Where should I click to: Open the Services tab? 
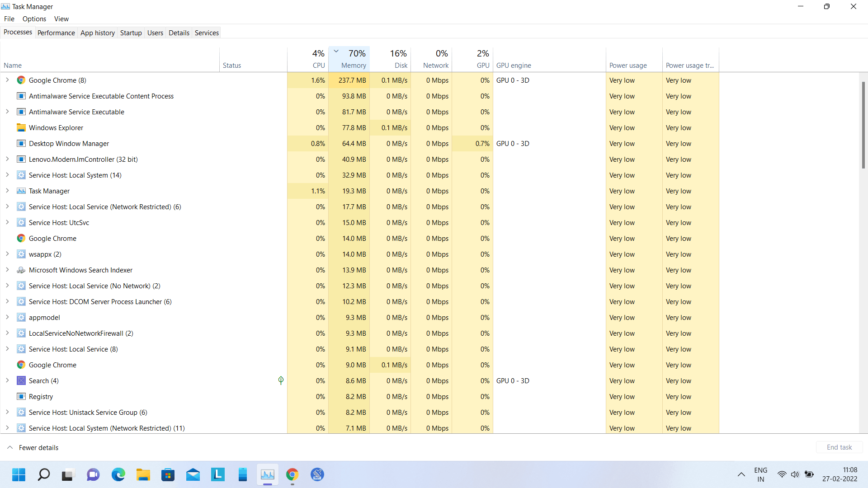coord(207,33)
